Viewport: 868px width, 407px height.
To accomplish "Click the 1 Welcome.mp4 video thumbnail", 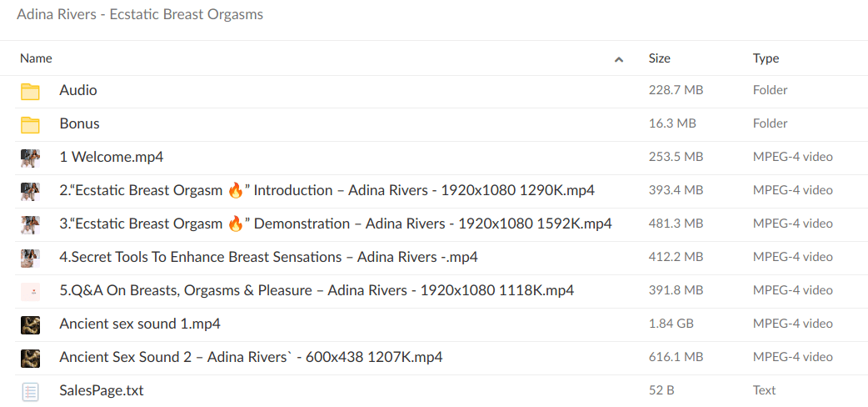I will pyautogui.click(x=30, y=158).
